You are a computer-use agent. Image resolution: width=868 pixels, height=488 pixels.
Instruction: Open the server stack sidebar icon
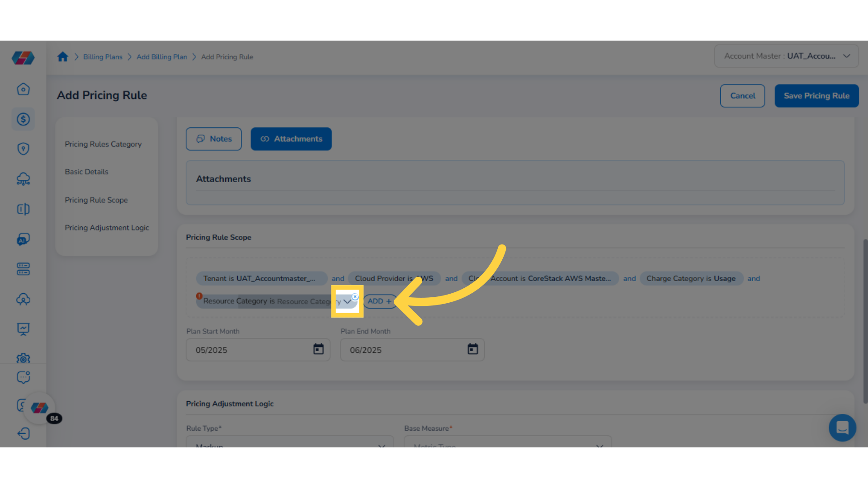point(23,269)
